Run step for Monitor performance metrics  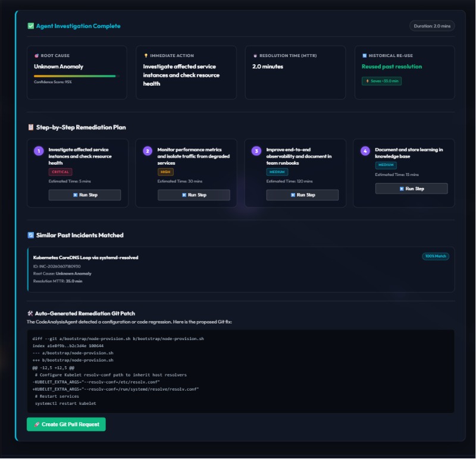[x=194, y=195]
